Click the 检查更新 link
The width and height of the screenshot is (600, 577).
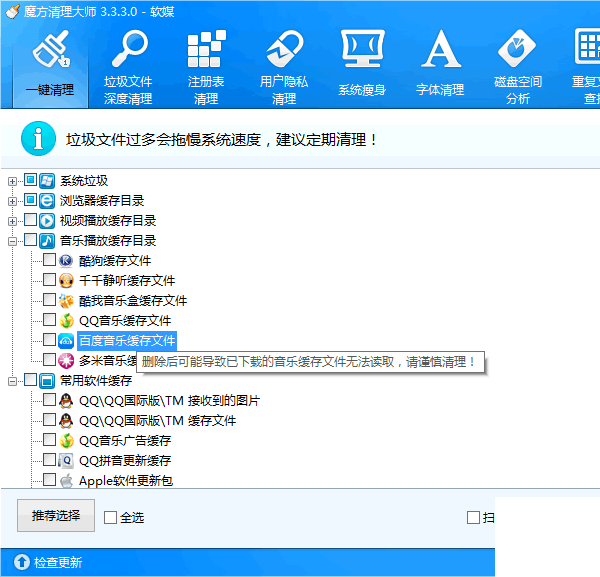point(58,562)
